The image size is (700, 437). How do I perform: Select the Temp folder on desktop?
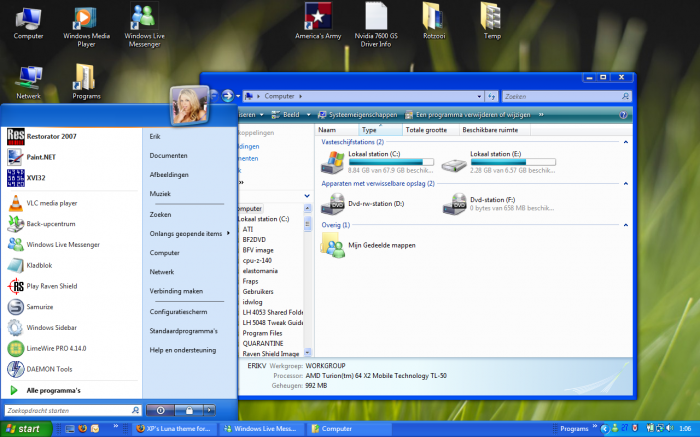point(492,21)
